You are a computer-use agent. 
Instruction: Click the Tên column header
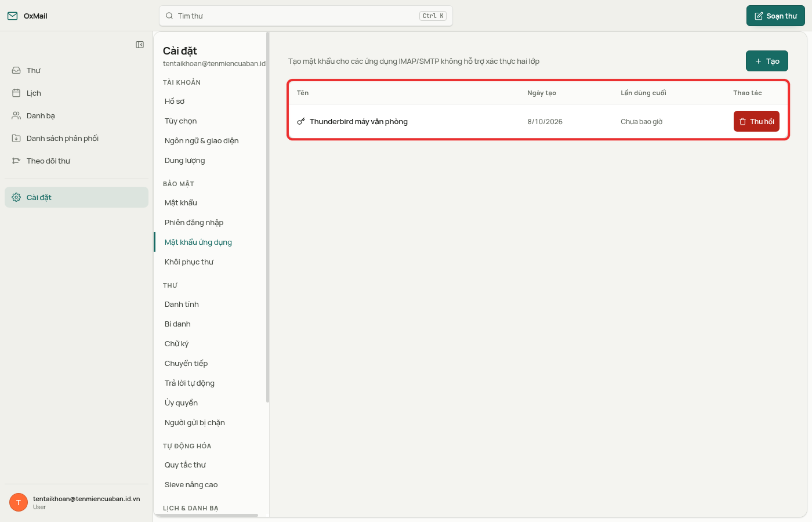303,93
